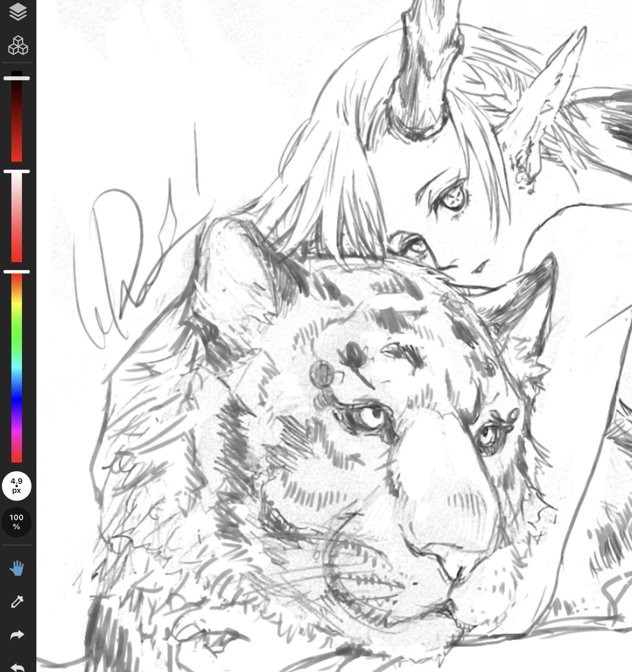
Task: Set saturation on the white-to-red slider
Action: 17,216
